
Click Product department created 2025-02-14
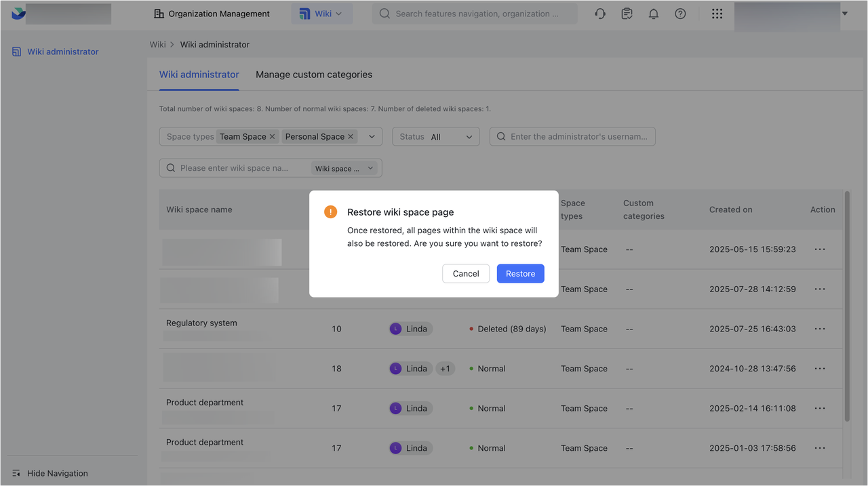click(205, 403)
